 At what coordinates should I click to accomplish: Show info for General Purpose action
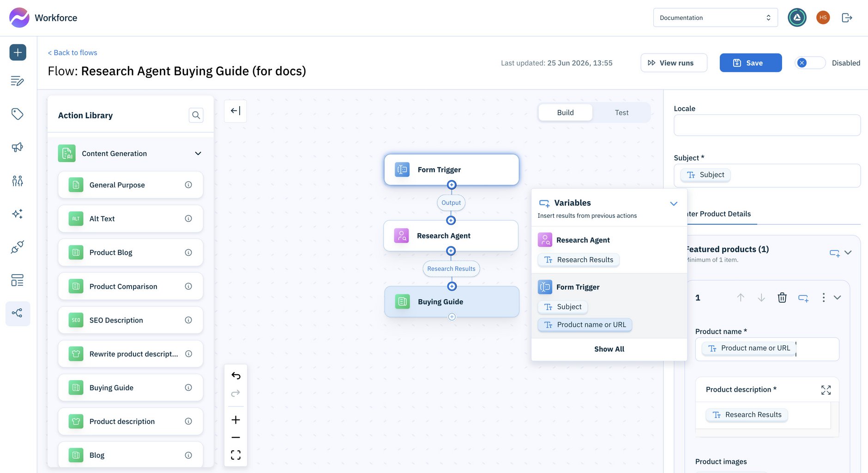188,185
